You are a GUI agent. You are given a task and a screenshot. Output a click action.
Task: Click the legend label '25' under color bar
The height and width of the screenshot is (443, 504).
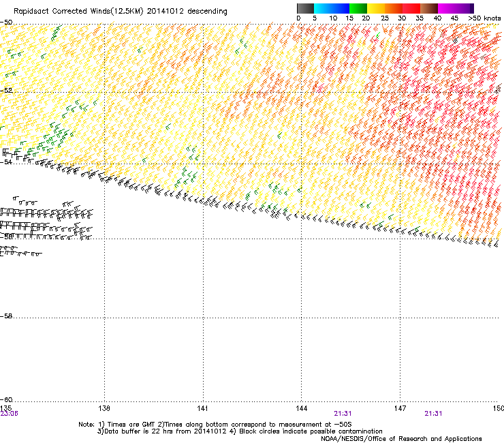click(385, 18)
